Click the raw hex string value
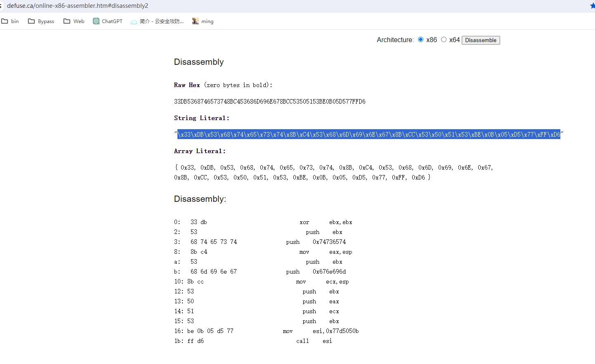595x364 pixels. [269, 102]
